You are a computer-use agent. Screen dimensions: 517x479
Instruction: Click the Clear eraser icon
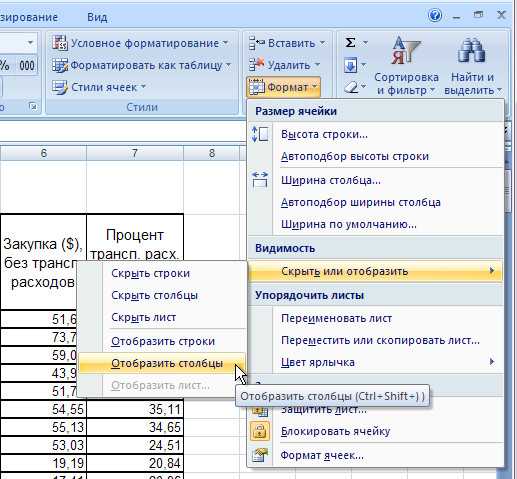click(x=350, y=87)
